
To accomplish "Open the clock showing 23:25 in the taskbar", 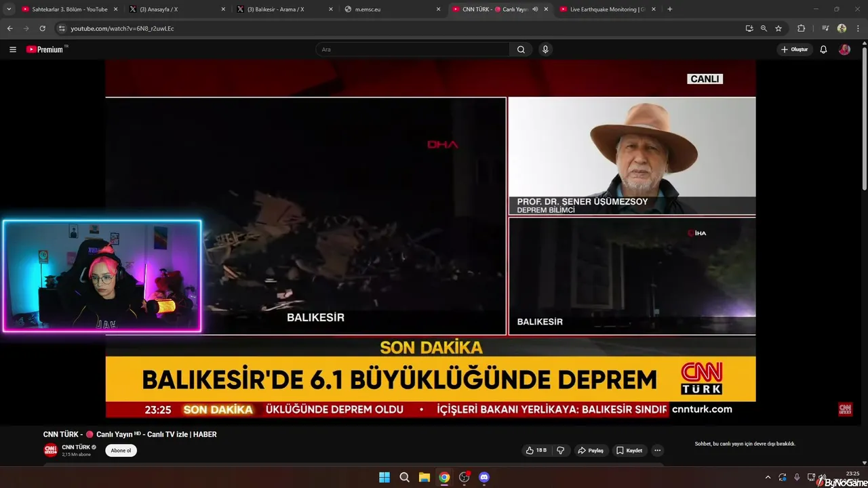I will (x=852, y=474).
